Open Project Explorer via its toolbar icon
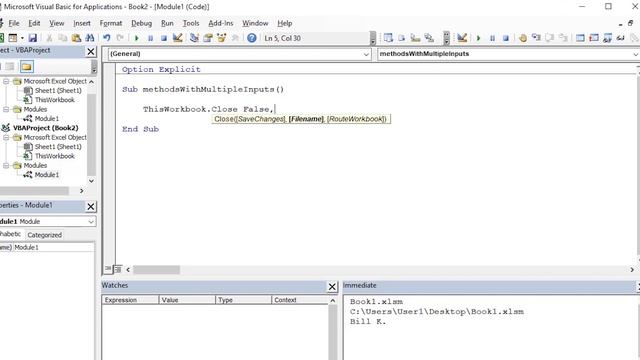Viewport: 640px width, 360px height. pos(194,38)
